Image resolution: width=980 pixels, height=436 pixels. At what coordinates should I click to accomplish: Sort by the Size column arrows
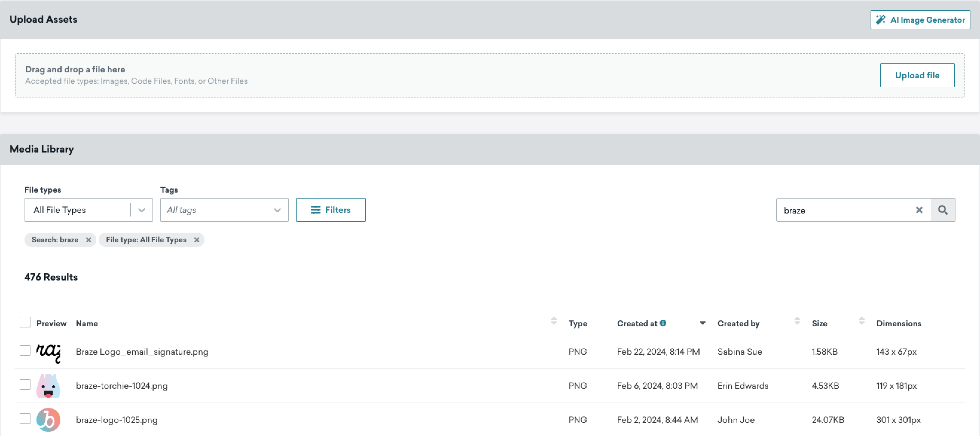tap(861, 321)
